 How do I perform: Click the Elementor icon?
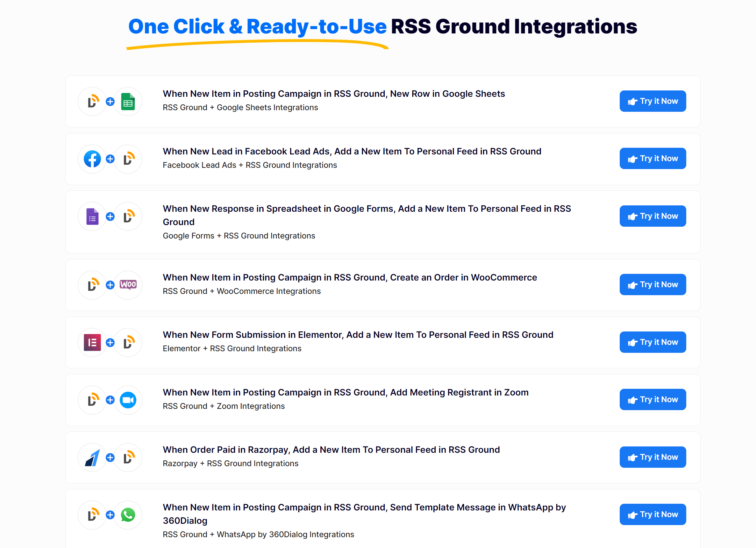tap(92, 342)
